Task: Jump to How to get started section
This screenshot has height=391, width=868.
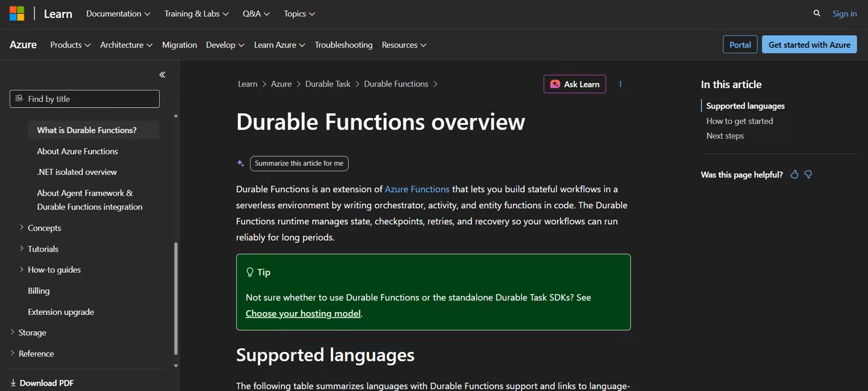Action: point(740,121)
